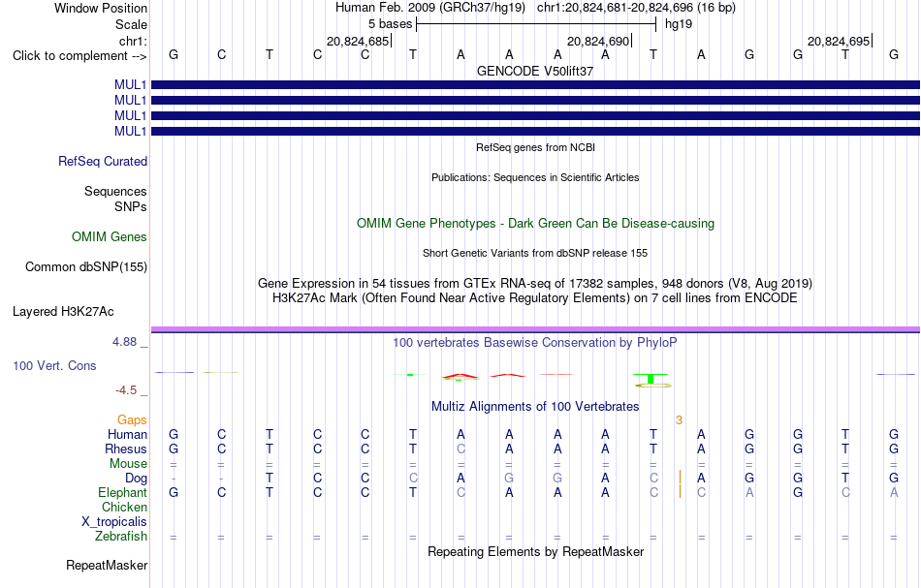Open the GTEx Gene Expression track title
The height and width of the screenshot is (588, 921).
coord(535,284)
